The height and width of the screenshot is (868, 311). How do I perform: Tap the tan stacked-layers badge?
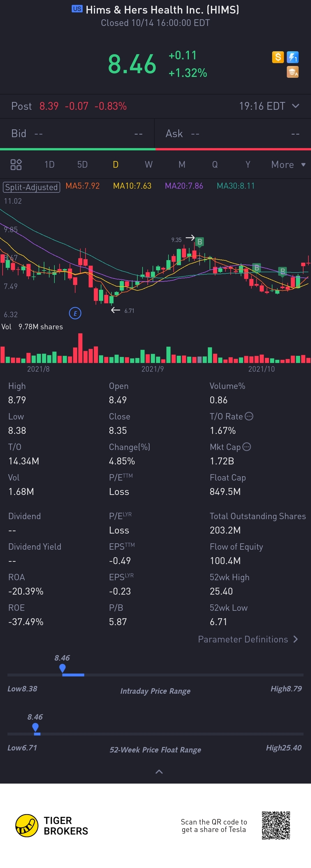(293, 72)
